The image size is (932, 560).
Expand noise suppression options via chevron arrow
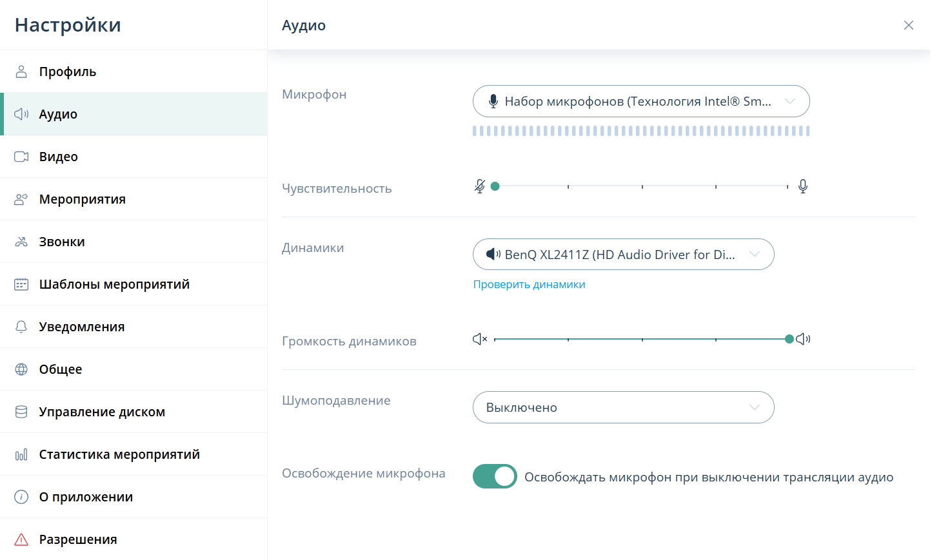(x=755, y=407)
